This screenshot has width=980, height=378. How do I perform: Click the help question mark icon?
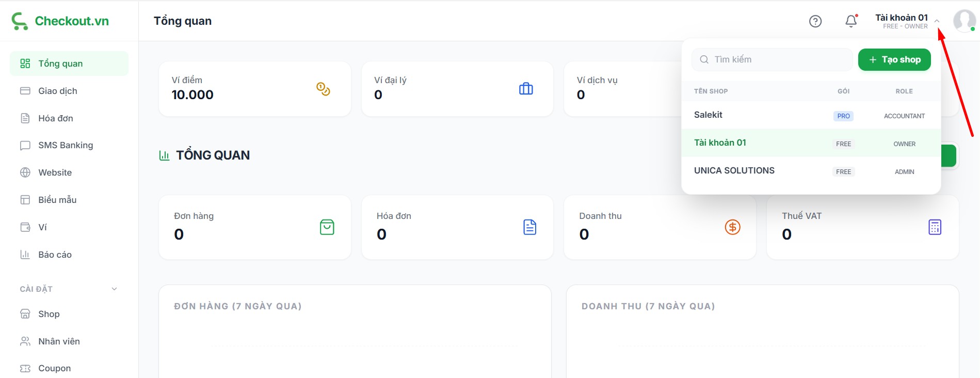(815, 21)
